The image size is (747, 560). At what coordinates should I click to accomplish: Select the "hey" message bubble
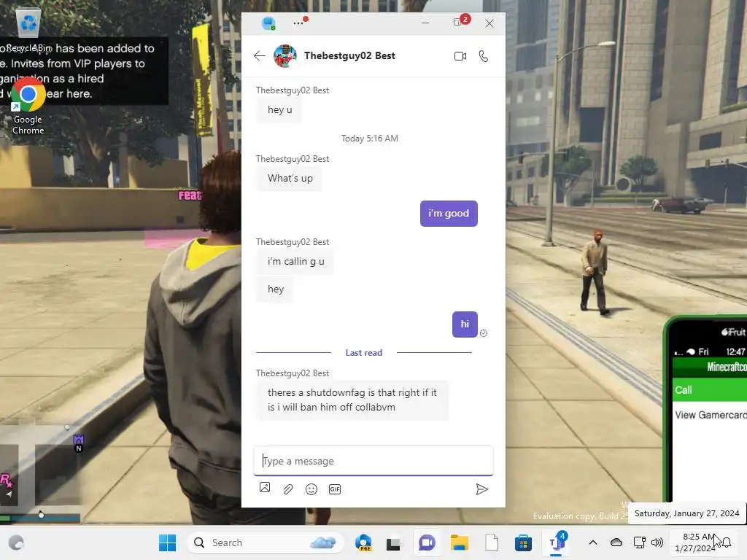coord(275,289)
